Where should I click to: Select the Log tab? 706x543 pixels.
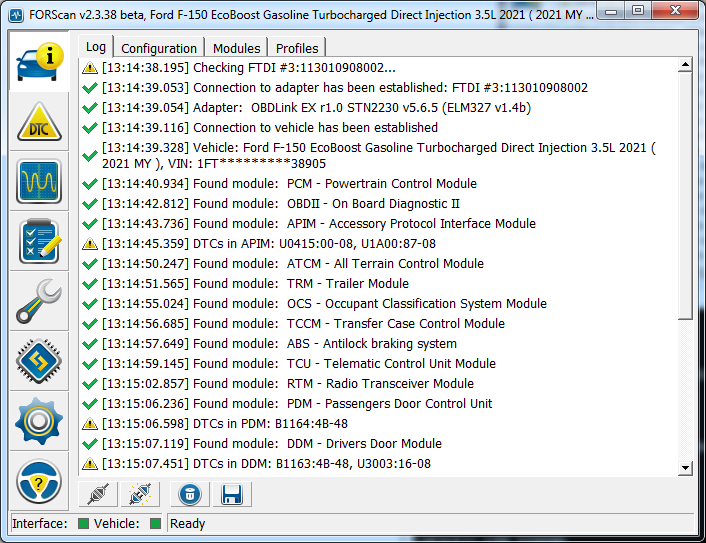click(x=95, y=47)
